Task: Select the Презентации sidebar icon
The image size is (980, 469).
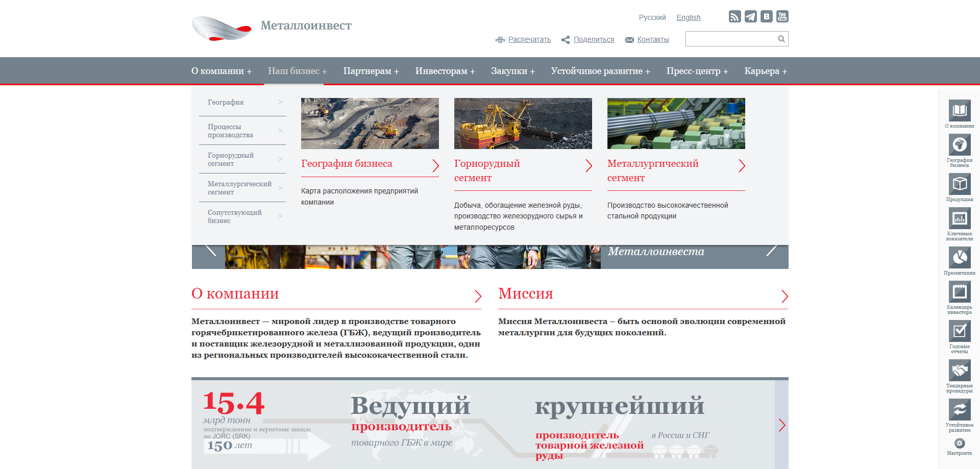Action: pyautogui.click(x=960, y=258)
